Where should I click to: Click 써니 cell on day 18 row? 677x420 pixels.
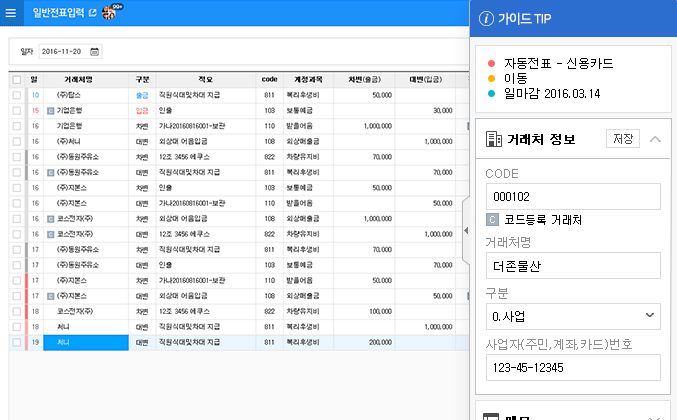[x=86, y=327]
